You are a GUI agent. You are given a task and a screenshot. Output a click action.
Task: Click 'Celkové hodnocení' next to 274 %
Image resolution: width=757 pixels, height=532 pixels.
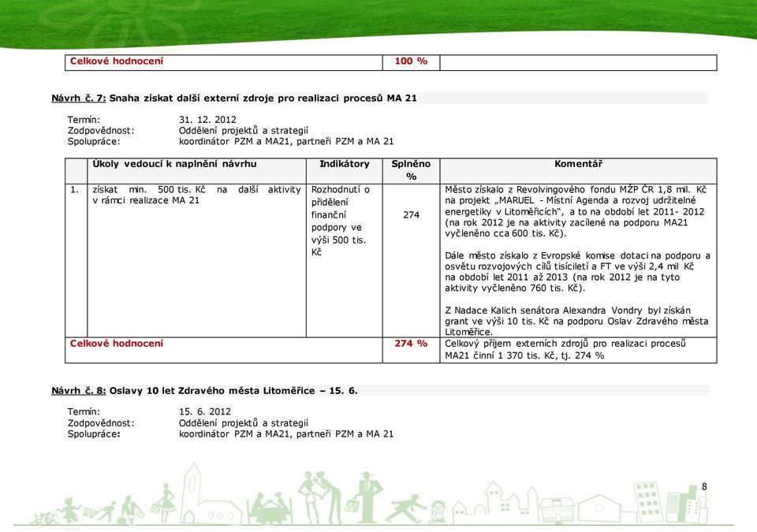point(117,344)
